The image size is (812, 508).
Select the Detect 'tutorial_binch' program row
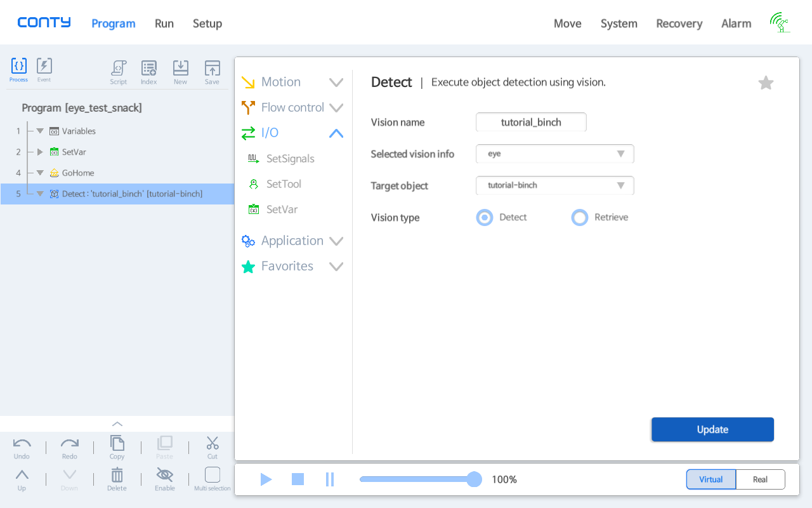click(117, 194)
